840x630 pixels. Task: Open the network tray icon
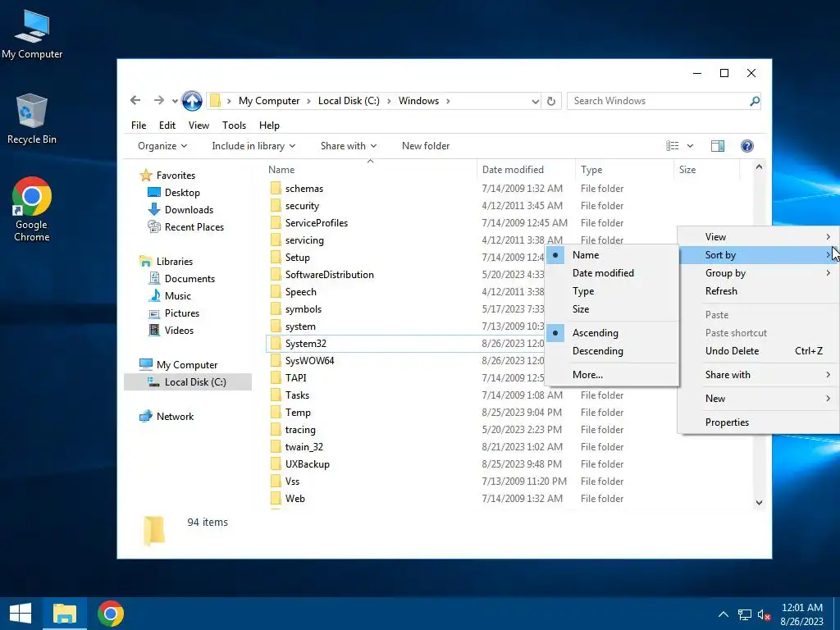click(744, 614)
